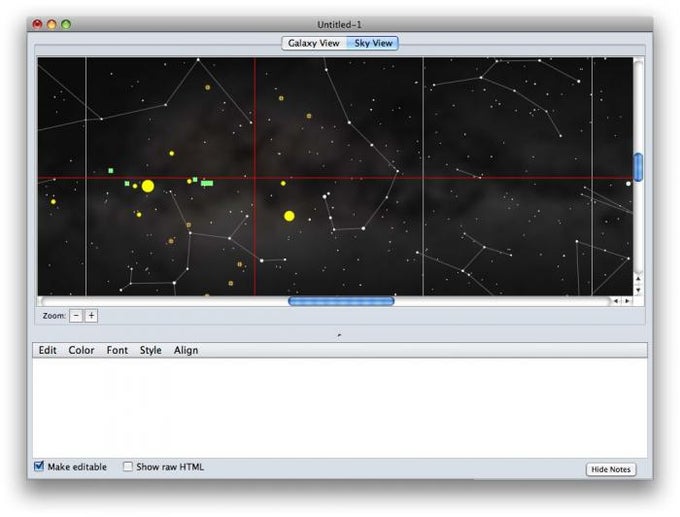Click inside the notes text area
The width and height of the screenshot is (680, 517).
340,408
